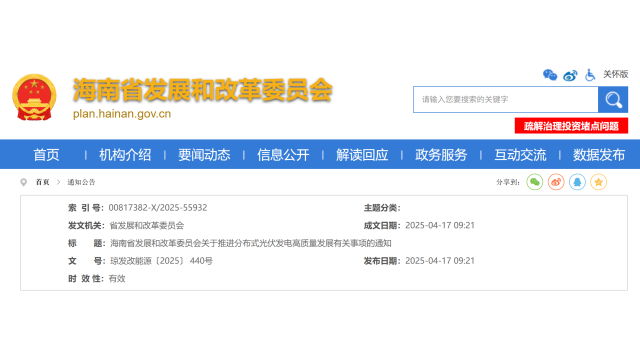This screenshot has width=640, height=360.
Task: Click validity status 有效
Action: point(117,279)
